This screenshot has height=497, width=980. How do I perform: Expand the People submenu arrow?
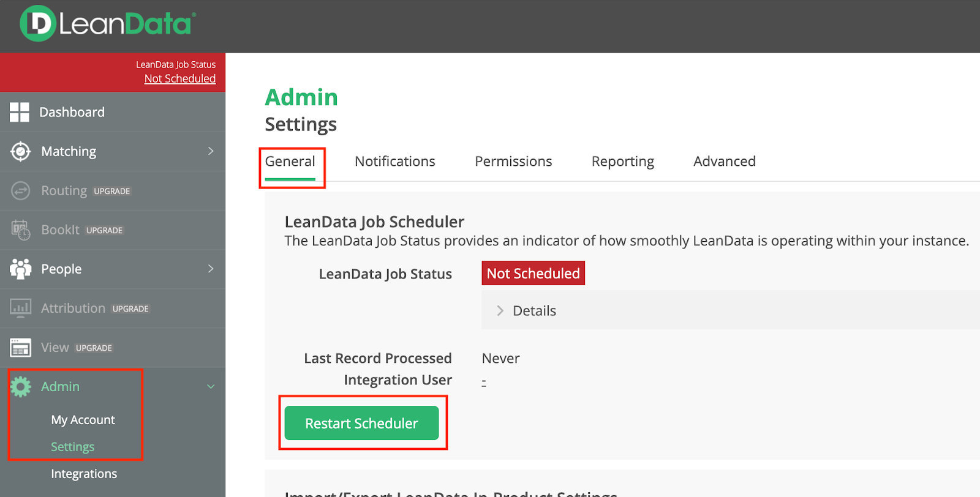point(211,269)
